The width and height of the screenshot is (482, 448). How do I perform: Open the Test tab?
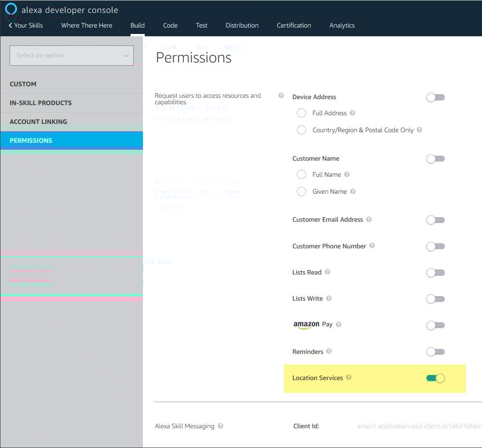(202, 25)
